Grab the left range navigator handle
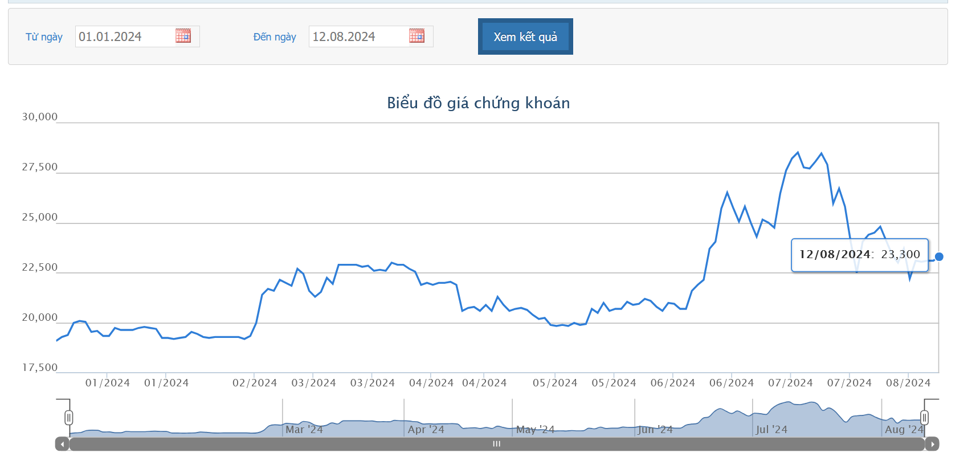The height and width of the screenshot is (465, 980). (68, 418)
